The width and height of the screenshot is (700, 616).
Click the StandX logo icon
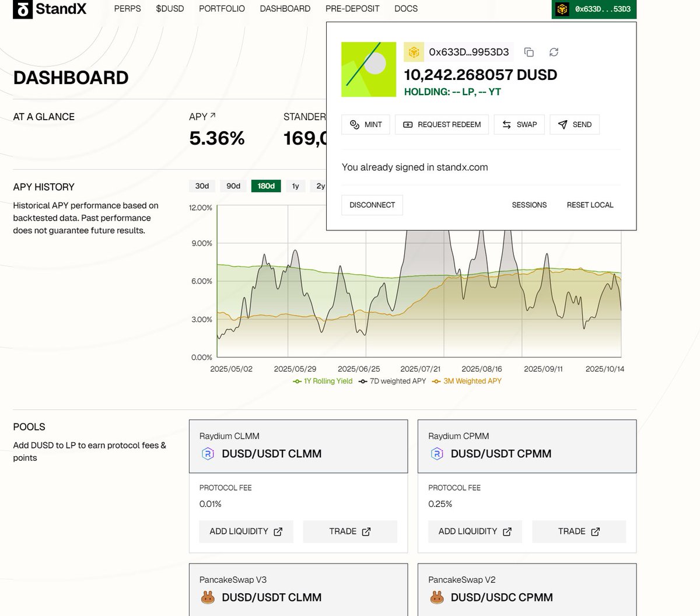[22, 9]
